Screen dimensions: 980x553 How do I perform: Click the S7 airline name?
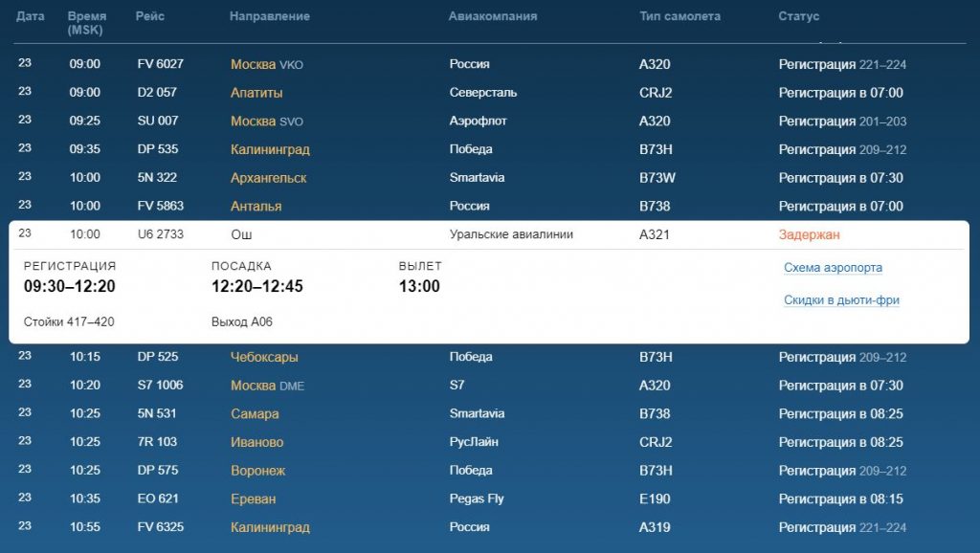(457, 385)
